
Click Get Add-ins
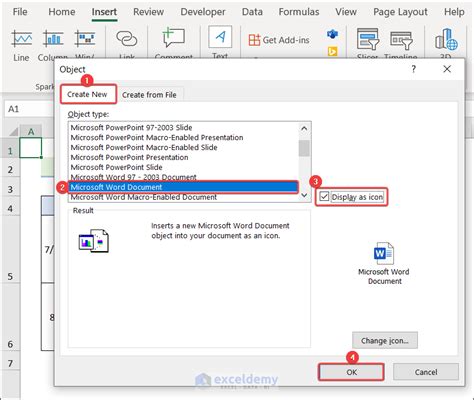[x=279, y=40]
